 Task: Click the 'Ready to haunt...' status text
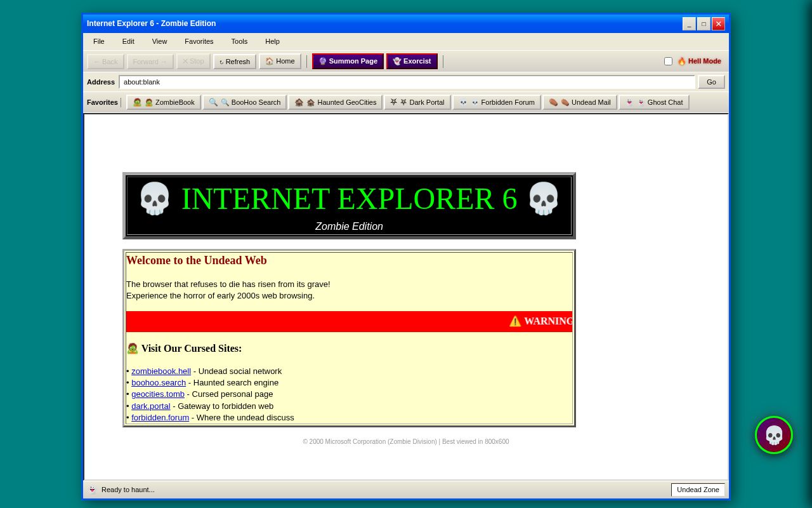(128, 490)
